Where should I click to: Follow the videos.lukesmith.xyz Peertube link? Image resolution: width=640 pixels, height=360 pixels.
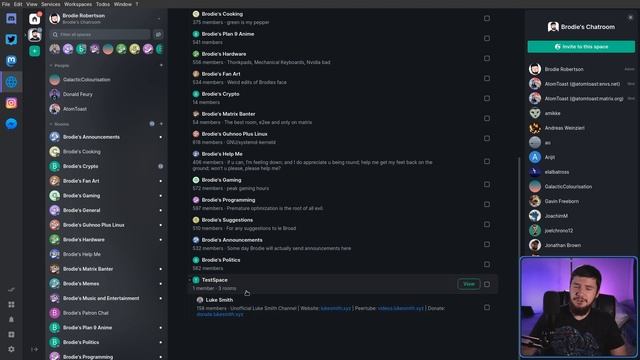click(400, 308)
